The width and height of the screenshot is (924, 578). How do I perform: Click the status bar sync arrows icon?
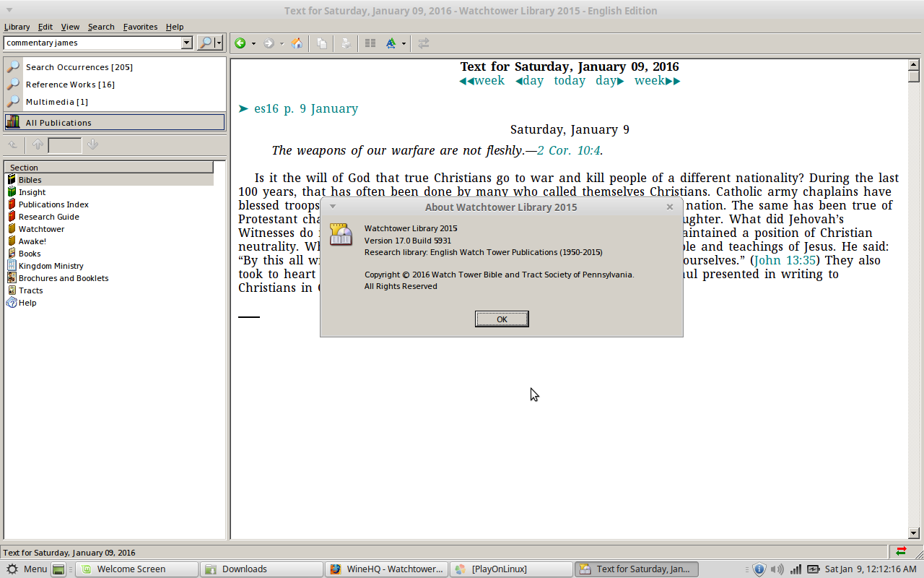tap(902, 551)
